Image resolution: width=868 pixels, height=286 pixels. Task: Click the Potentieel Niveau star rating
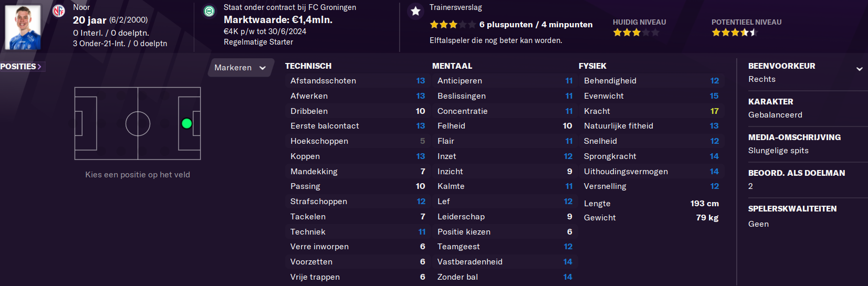click(x=735, y=33)
